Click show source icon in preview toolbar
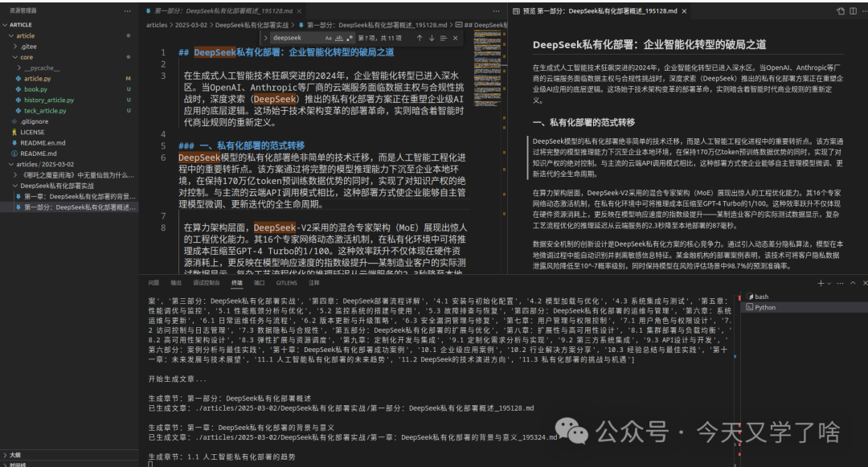This screenshot has height=467, width=868. [x=841, y=11]
